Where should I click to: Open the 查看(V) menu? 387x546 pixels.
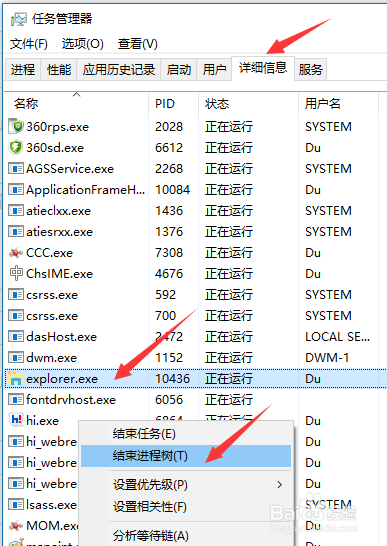coord(138,44)
